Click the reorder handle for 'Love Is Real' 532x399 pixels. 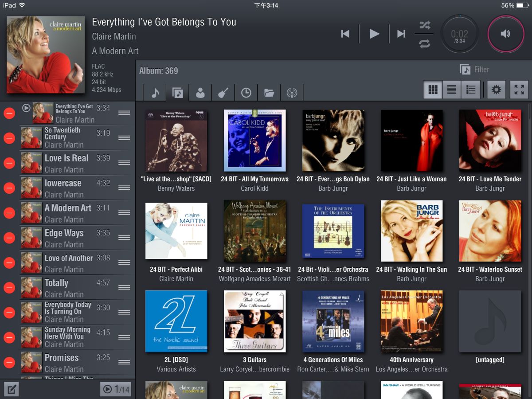(x=124, y=163)
